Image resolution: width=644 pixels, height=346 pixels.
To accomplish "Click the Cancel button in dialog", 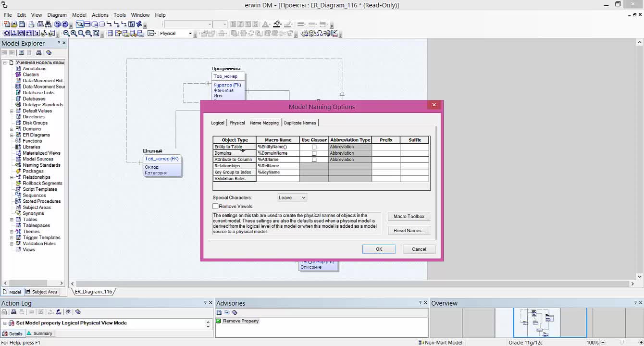I will (x=419, y=249).
